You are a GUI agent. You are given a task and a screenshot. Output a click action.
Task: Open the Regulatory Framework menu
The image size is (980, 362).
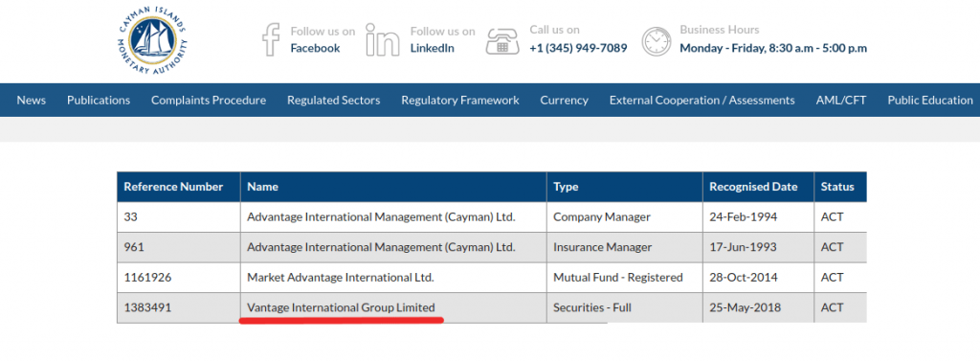pyautogui.click(x=460, y=100)
